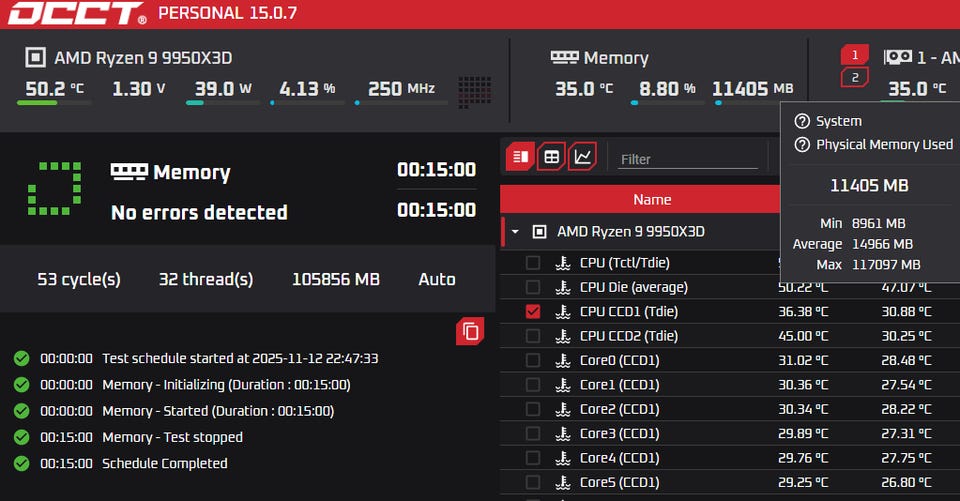Uncheck the CPU CCD1 (Tdie) checkbox
This screenshot has height=501, width=960.
(x=533, y=312)
